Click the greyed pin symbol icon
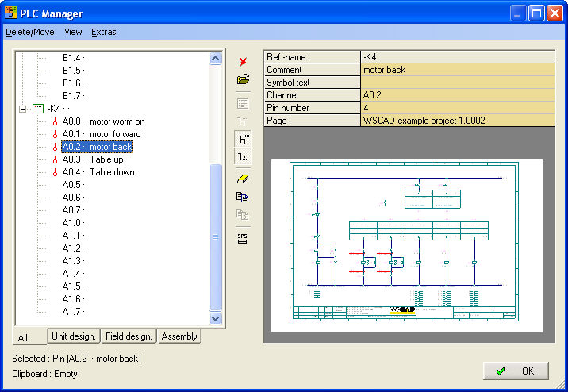568x392 pixels. pos(242,121)
